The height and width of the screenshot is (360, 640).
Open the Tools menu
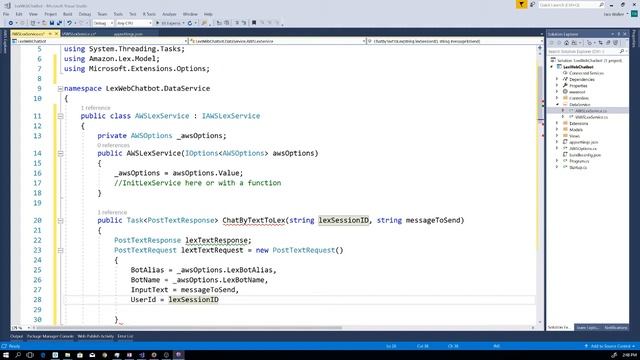[x=118, y=14]
